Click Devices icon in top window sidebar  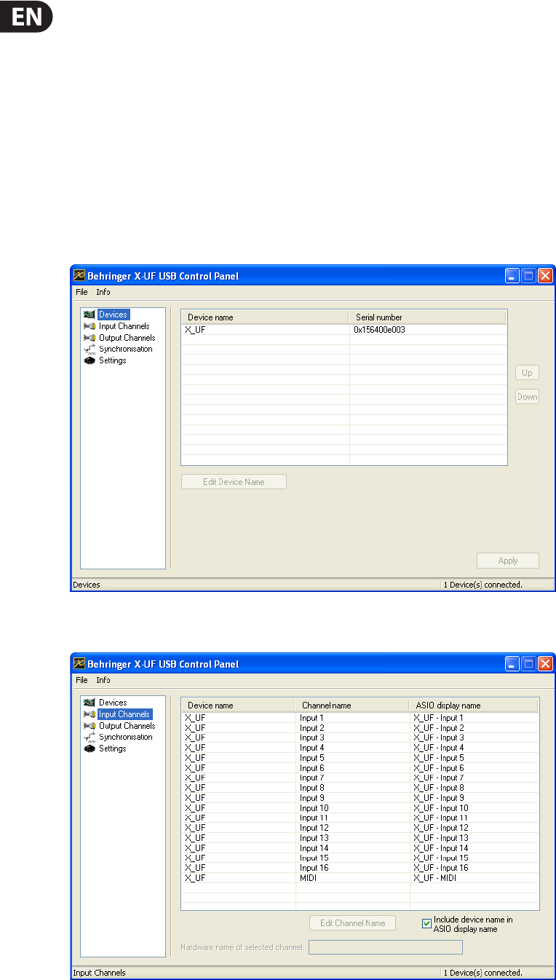pyautogui.click(x=90, y=315)
